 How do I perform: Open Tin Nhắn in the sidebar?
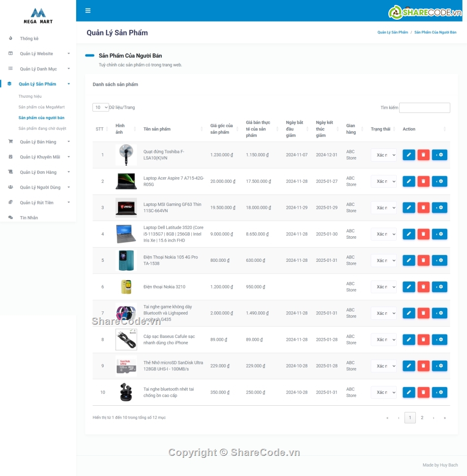29,218
